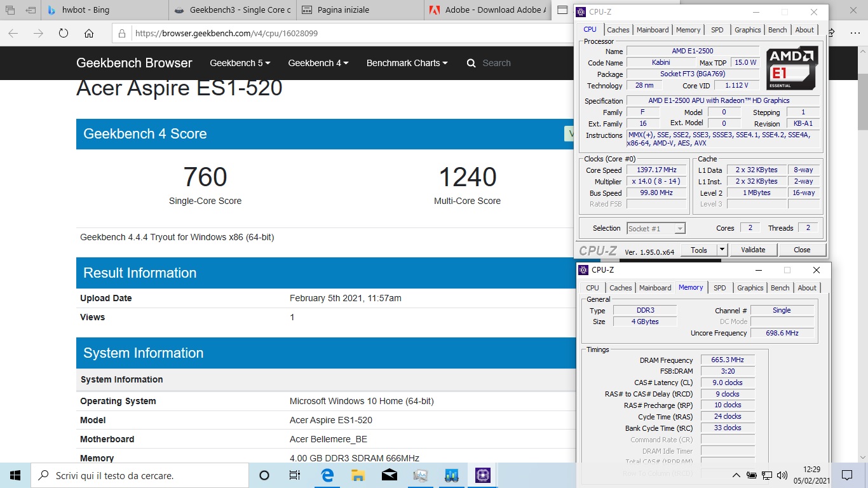Click the Geekbench search magnifier icon
868x488 pixels.
click(471, 63)
